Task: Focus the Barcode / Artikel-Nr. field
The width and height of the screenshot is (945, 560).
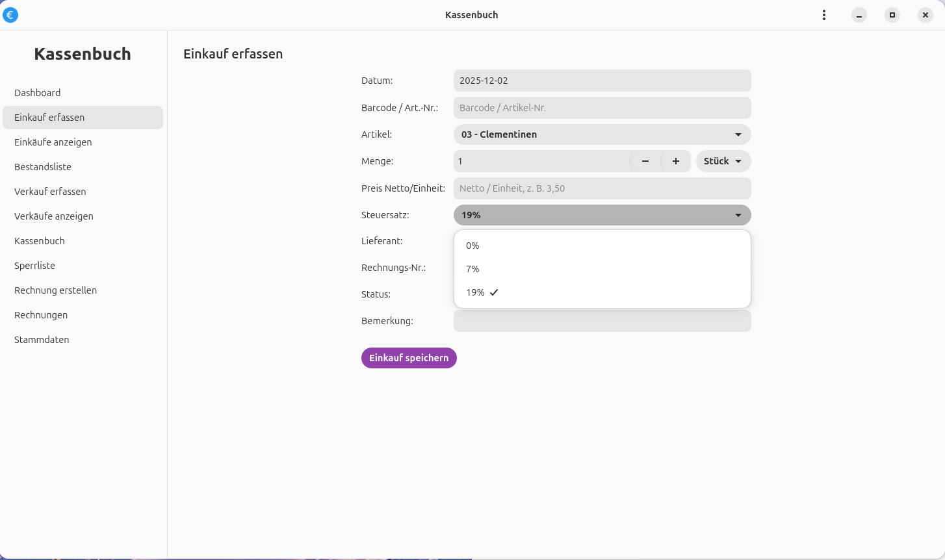Action: (x=602, y=108)
